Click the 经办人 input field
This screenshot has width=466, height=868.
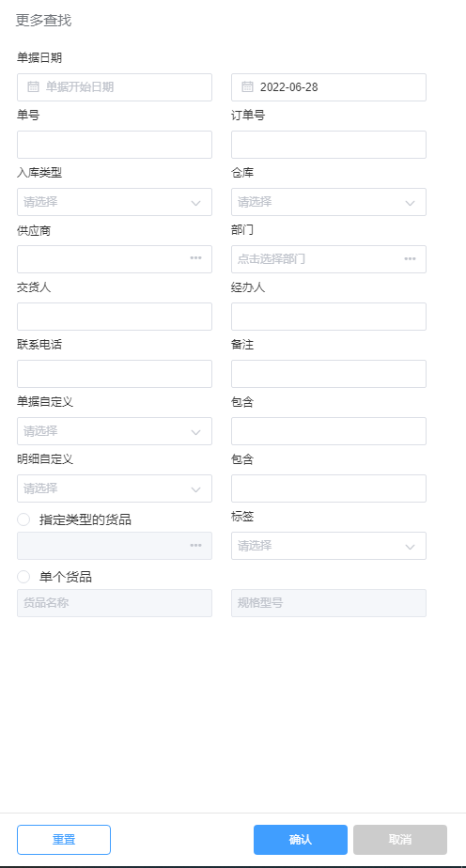coord(329,317)
